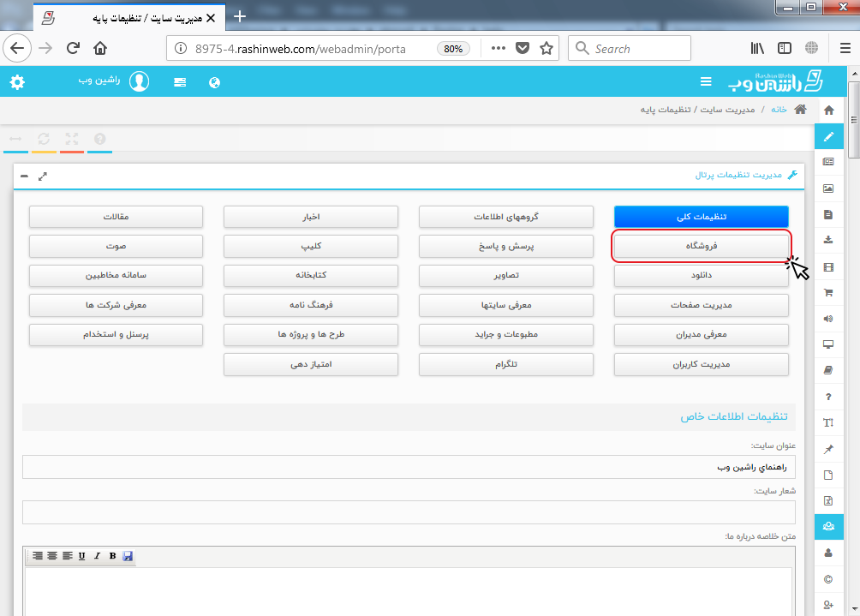Click the save disk icon in the editor
860x616 pixels.
[x=128, y=556]
